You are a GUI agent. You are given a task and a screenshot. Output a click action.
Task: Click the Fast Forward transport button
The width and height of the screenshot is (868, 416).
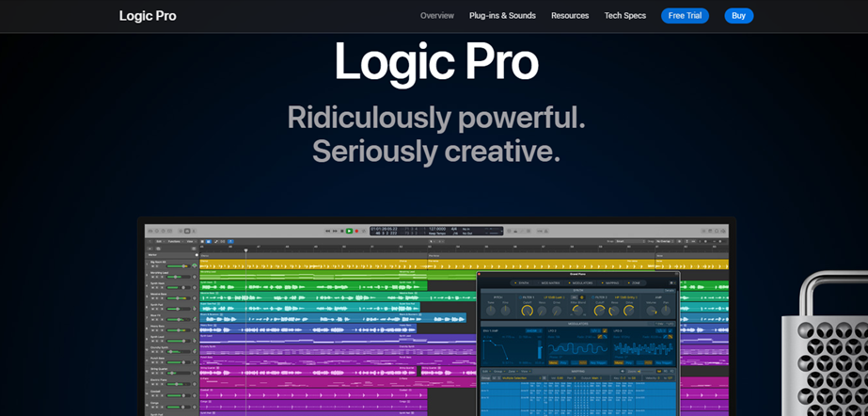click(x=334, y=231)
